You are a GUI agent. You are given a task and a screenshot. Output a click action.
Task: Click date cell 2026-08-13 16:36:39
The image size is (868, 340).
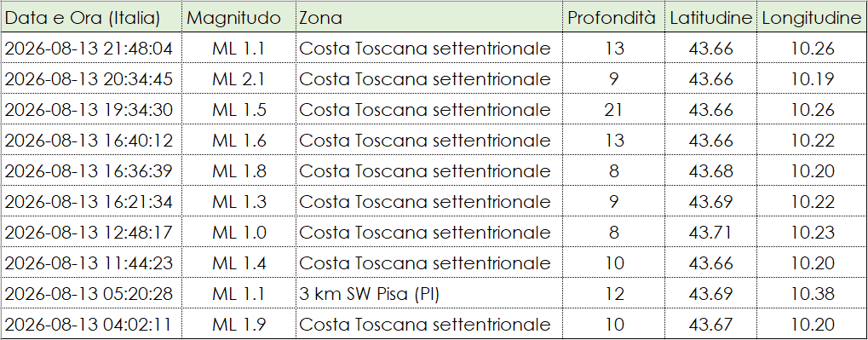click(x=91, y=170)
